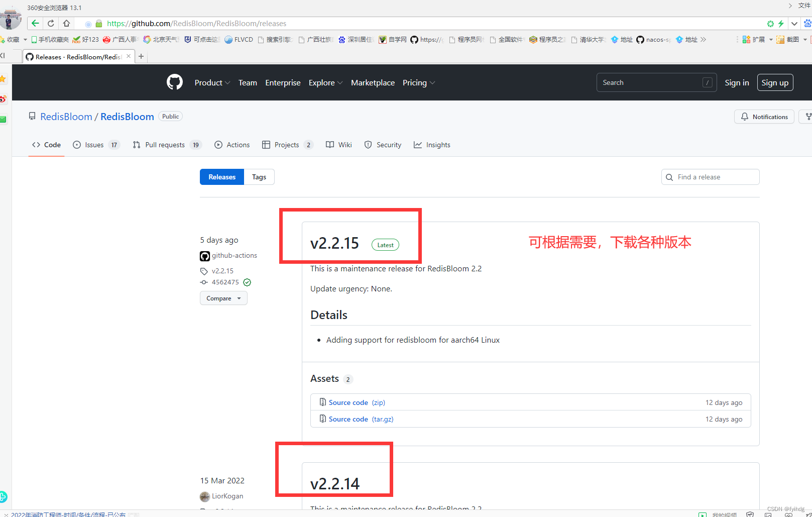
Task: Click the Notifications bell button
Action: [x=764, y=117]
